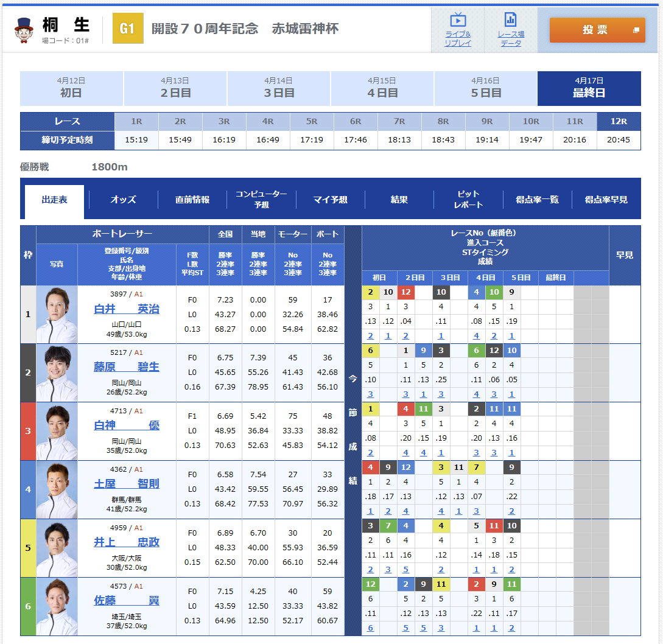Click 白井's first-day result link 2

pyautogui.click(x=370, y=336)
